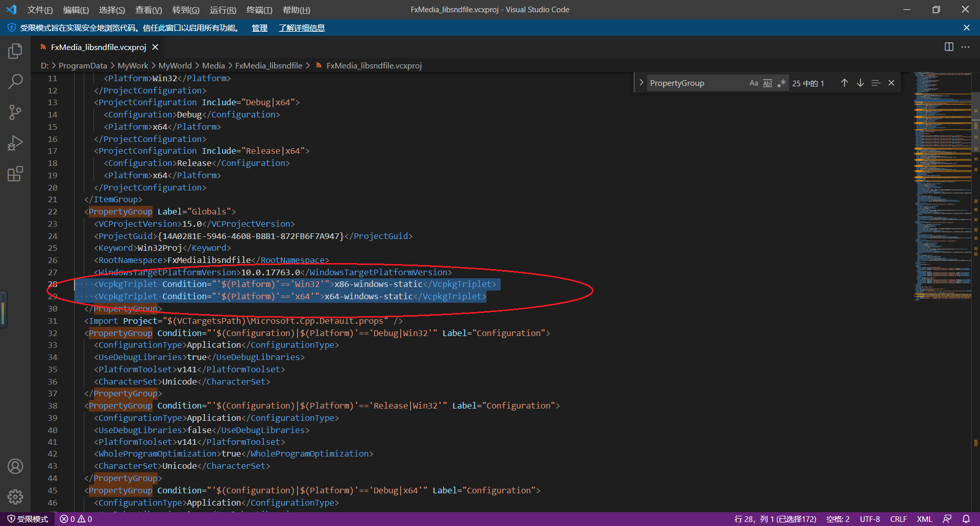The height and width of the screenshot is (526, 980).
Task: Toggle match case in find widget
Action: pyautogui.click(x=754, y=82)
